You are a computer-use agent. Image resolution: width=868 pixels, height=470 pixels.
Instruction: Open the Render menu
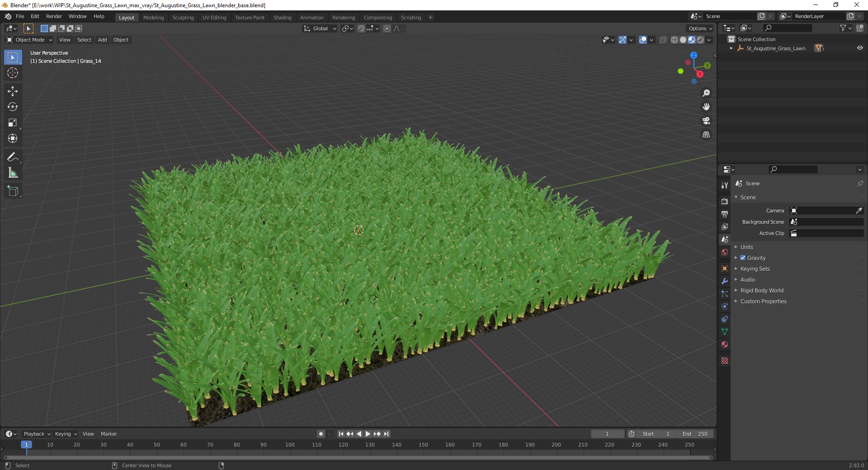point(54,16)
